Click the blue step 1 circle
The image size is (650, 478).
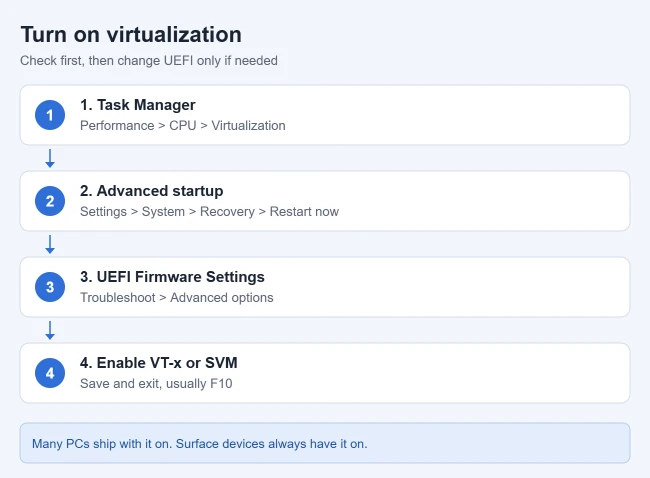pos(50,115)
